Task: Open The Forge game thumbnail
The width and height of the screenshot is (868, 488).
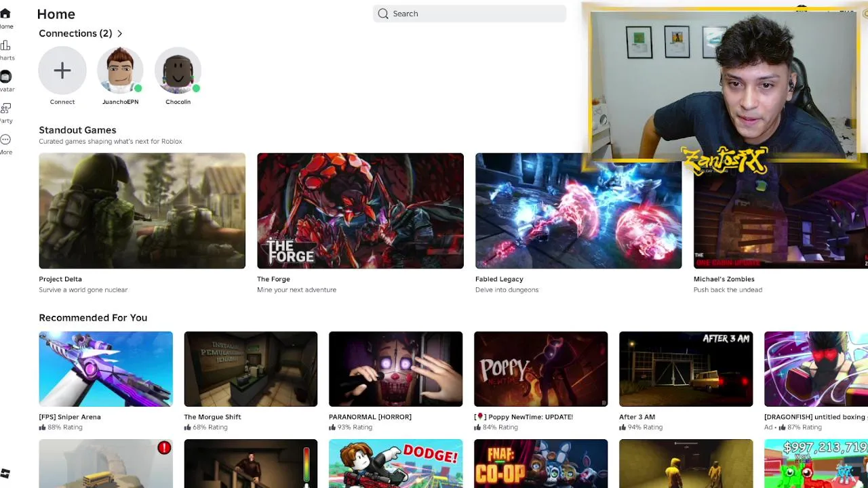Action: pos(360,211)
